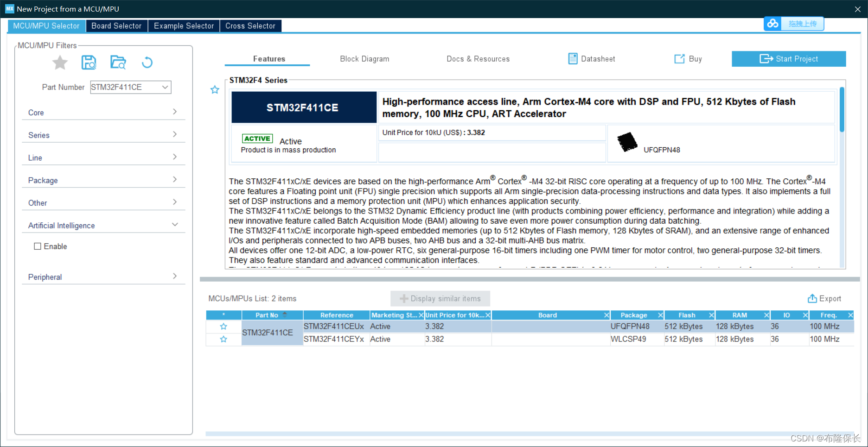The image size is (868, 447).
Task: Star the STM32F411CEUx row
Action: click(223, 327)
